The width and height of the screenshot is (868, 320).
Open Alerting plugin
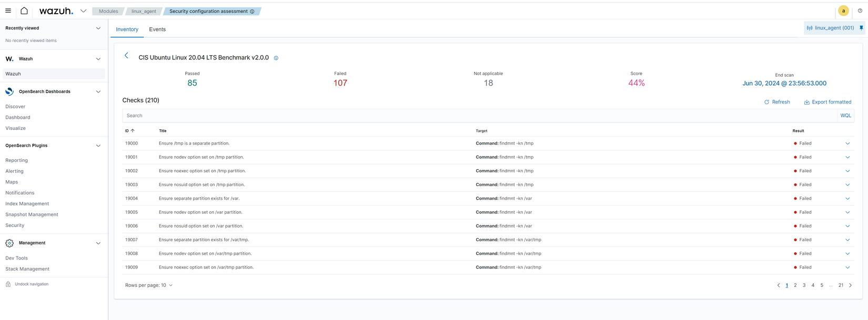coord(15,171)
